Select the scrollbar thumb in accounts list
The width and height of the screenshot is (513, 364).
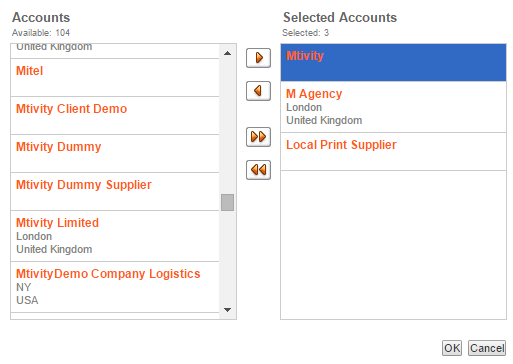[228, 202]
